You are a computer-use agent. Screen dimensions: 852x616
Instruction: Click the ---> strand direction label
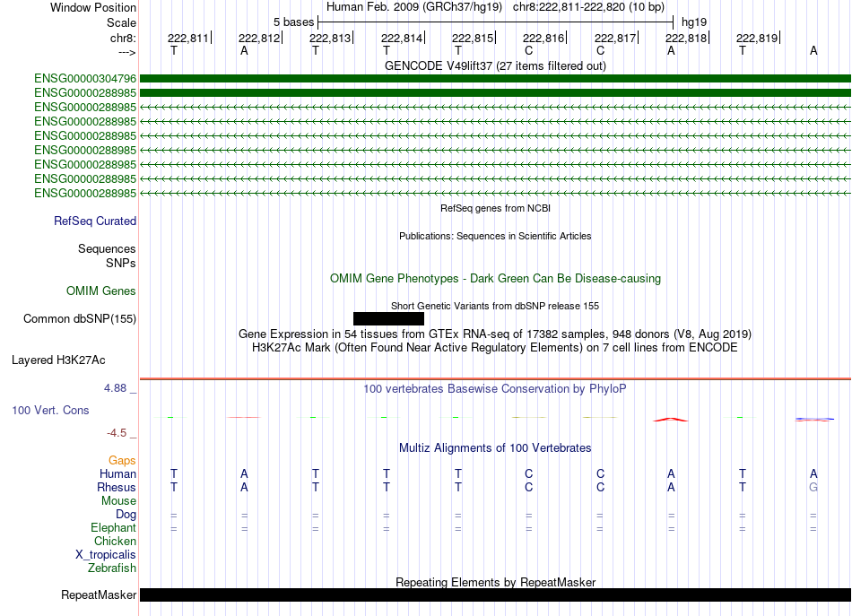coord(126,53)
